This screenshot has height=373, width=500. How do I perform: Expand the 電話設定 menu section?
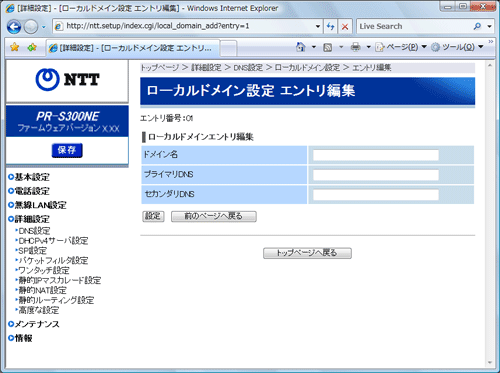[29, 191]
